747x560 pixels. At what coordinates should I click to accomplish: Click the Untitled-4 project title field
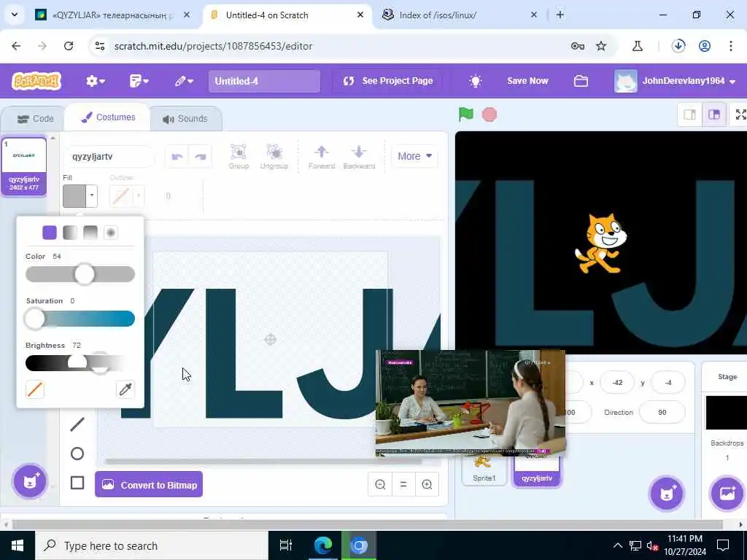click(x=264, y=81)
